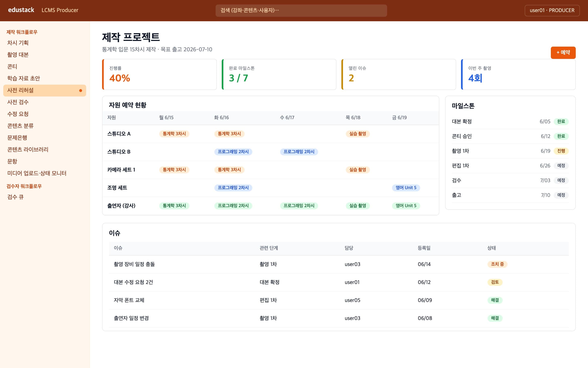Select the 대본 확정 milestone row

(510, 122)
